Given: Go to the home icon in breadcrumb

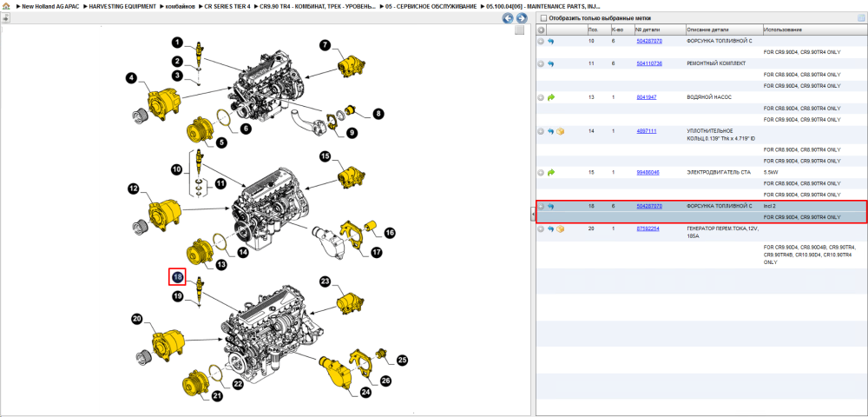Looking at the screenshot, I should pyautogui.click(x=6, y=6).
